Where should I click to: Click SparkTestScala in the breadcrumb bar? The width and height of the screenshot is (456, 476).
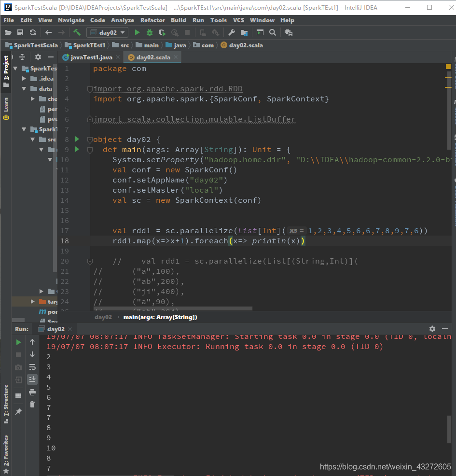tap(31, 45)
